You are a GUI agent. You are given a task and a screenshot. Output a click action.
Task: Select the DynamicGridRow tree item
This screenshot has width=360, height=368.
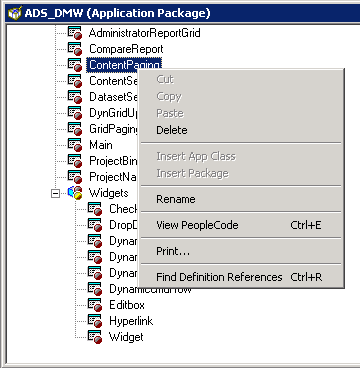(150, 289)
